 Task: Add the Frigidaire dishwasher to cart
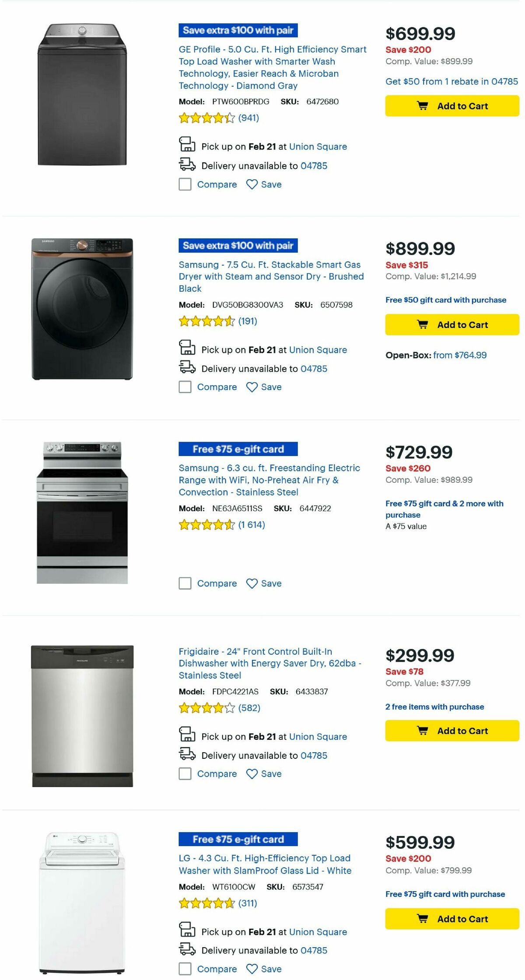452,731
